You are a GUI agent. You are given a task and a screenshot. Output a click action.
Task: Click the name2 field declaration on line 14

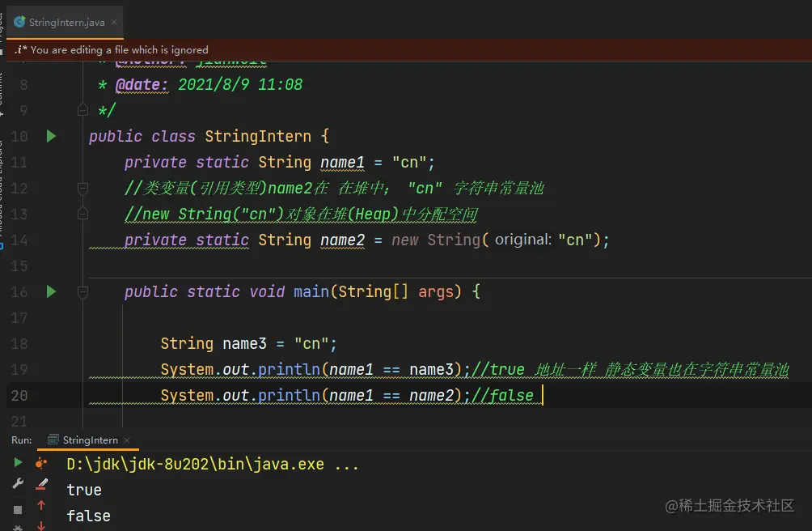coord(342,240)
